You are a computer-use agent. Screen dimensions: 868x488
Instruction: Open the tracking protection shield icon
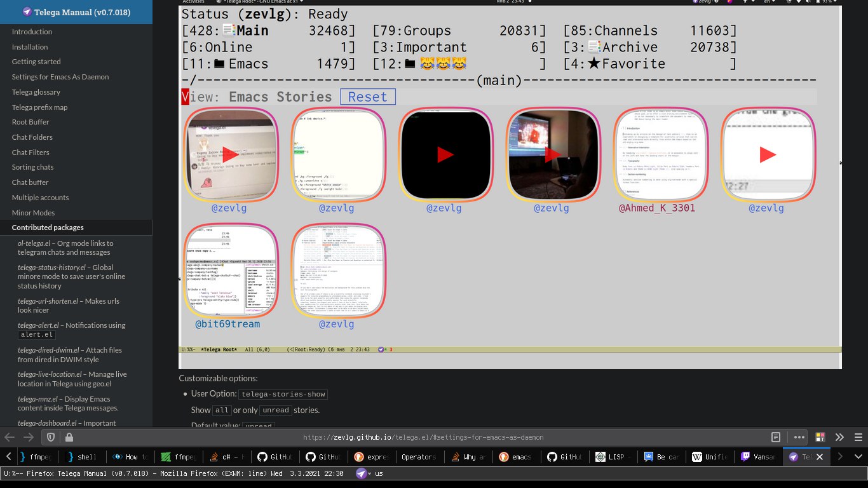(51, 437)
